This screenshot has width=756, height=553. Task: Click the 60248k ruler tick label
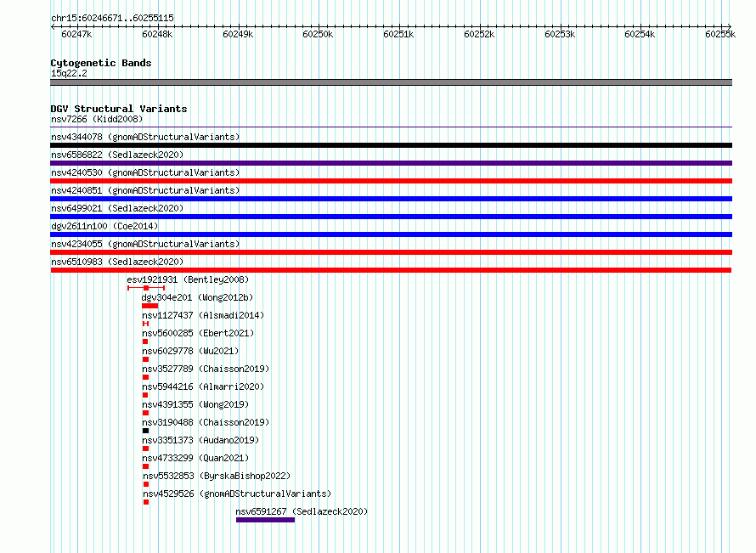pyautogui.click(x=157, y=34)
